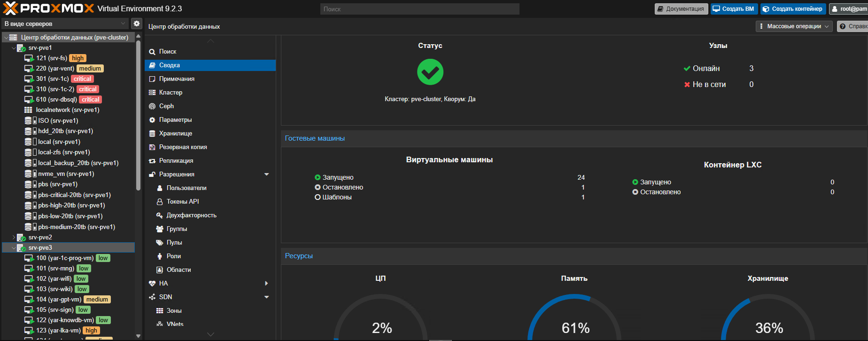Click node icon of srv-pve2
The height and width of the screenshot is (341, 868).
pos(21,238)
